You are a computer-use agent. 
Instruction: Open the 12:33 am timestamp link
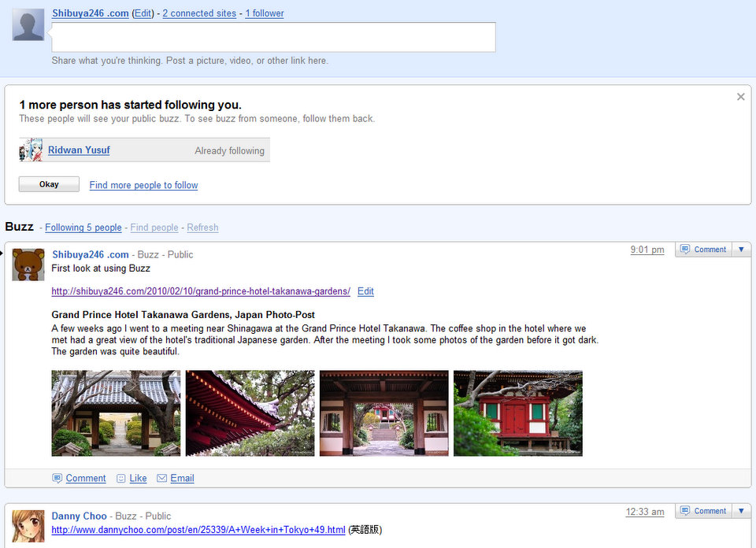tap(645, 512)
